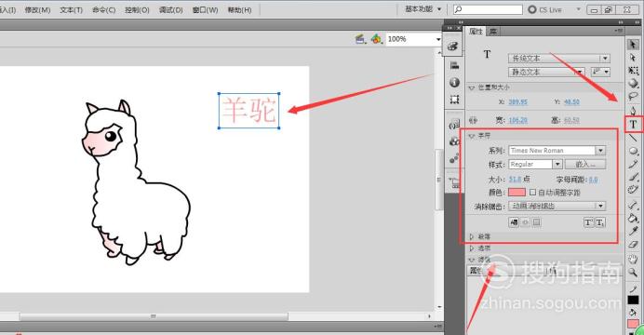The image size is (644, 335).
Task: Select the Zoom magnifier tool
Action: click(x=634, y=272)
